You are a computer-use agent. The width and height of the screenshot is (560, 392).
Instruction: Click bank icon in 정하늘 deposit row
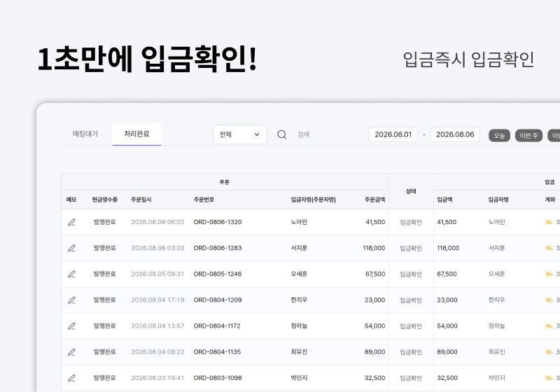(x=549, y=326)
